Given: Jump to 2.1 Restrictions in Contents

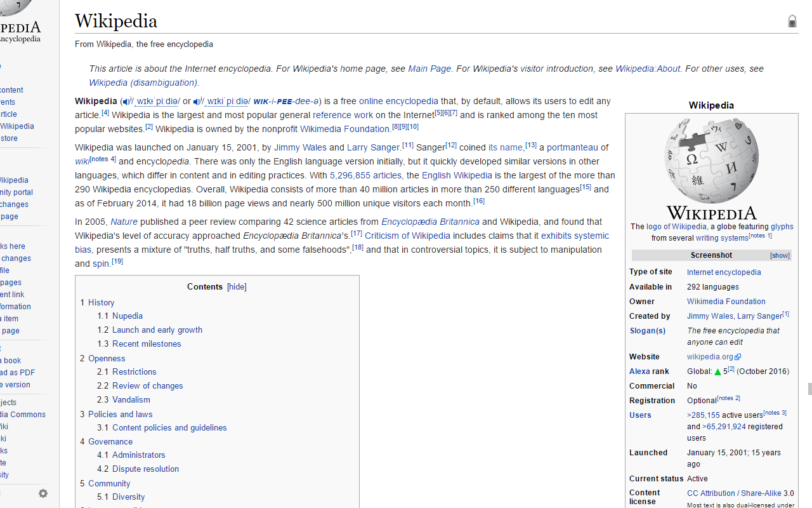Looking at the screenshot, I should [x=127, y=371].
